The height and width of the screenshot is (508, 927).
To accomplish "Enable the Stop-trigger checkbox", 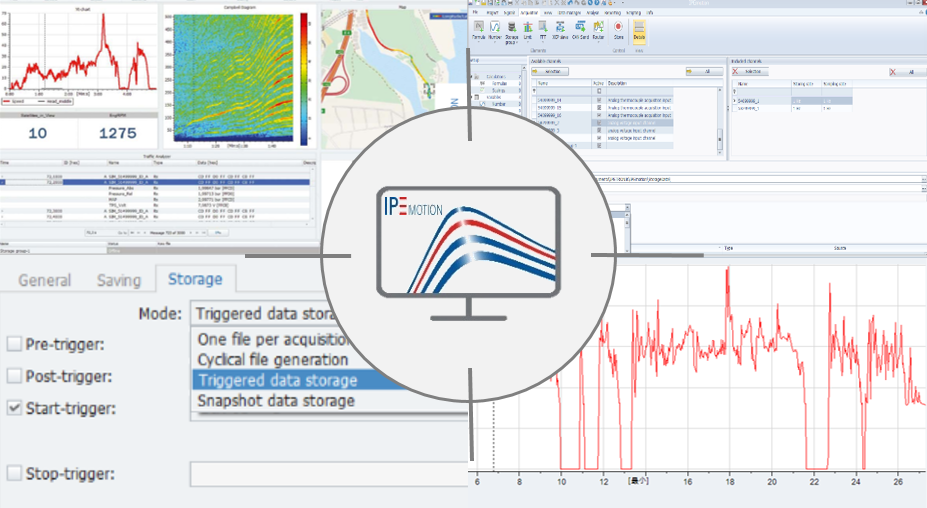I will (14, 473).
